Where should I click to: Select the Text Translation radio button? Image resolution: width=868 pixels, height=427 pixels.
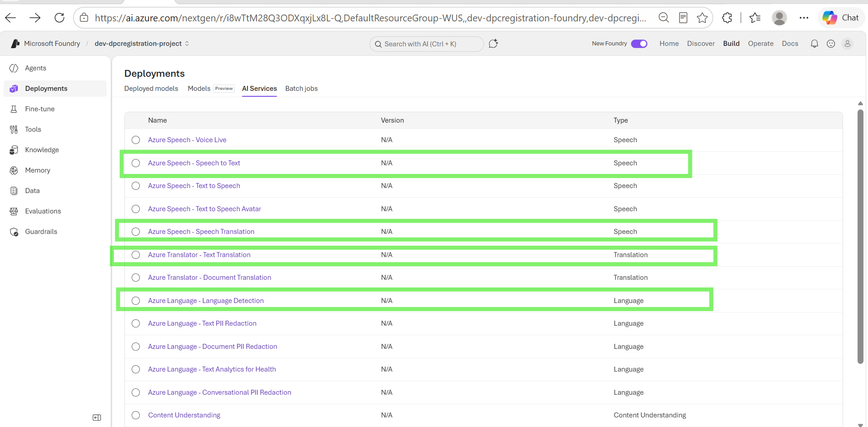click(136, 255)
